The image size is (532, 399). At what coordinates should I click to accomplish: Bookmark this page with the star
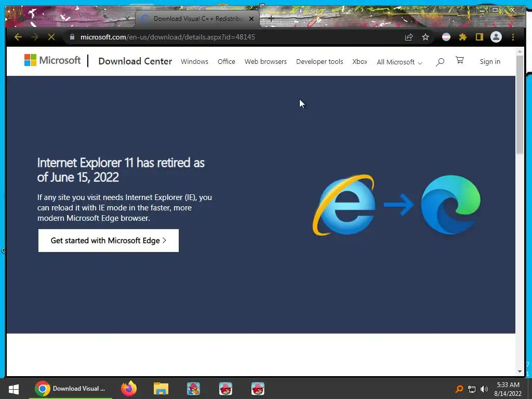[x=425, y=37]
